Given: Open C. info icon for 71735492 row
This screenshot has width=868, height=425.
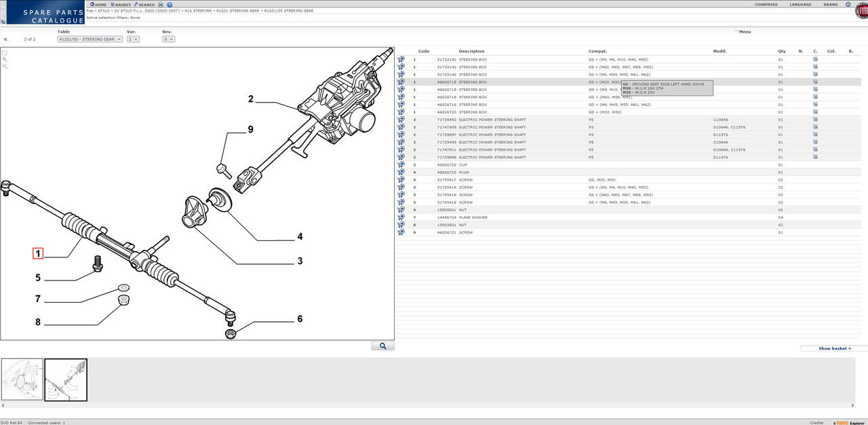Looking at the screenshot, I should click(815, 119).
